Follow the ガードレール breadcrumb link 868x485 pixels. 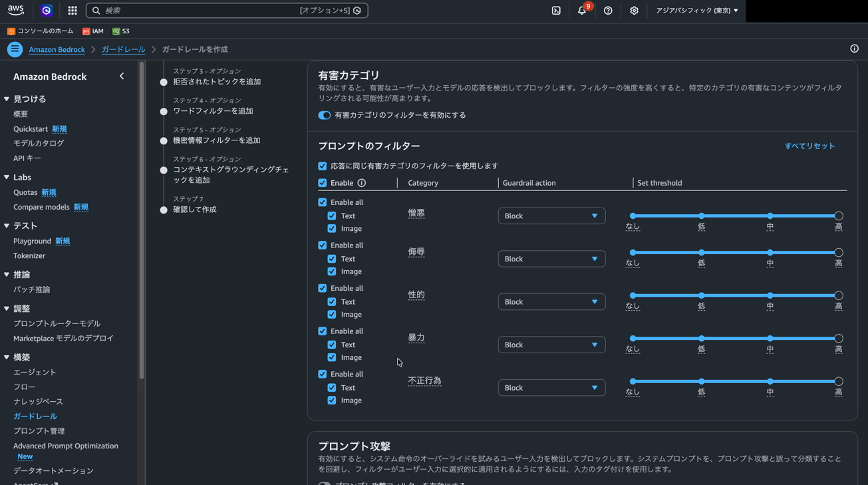coord(123,49)
